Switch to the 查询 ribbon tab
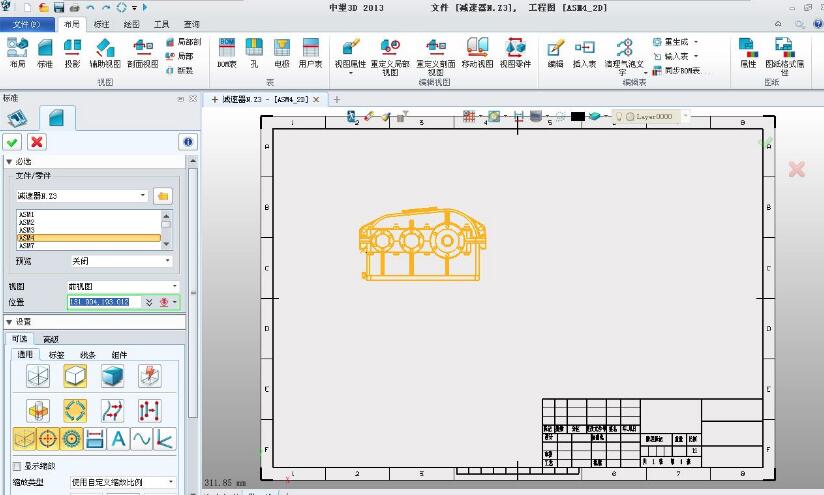Image resolution: width=824 pixels, height=495 pixels. pyautogui.click(x=192, y=24)
